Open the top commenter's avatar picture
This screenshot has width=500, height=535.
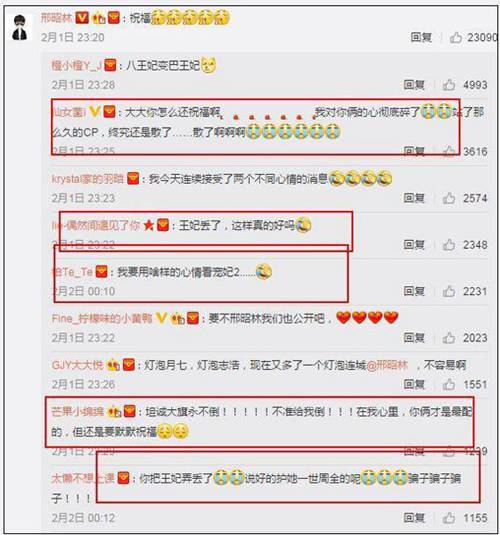pos(20,28)
